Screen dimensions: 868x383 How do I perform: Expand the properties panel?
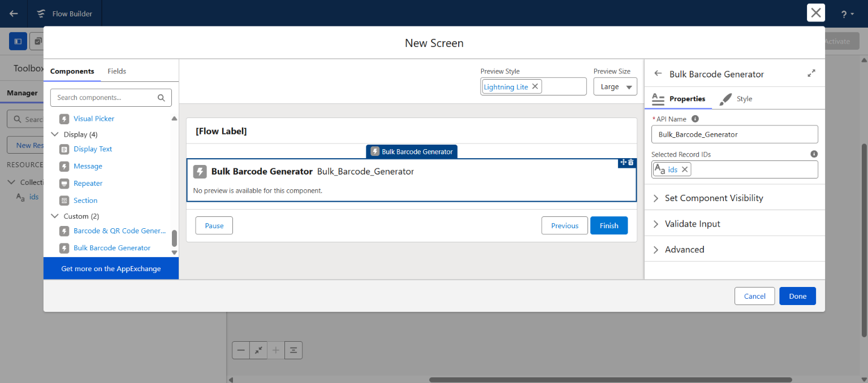point(811,73)
